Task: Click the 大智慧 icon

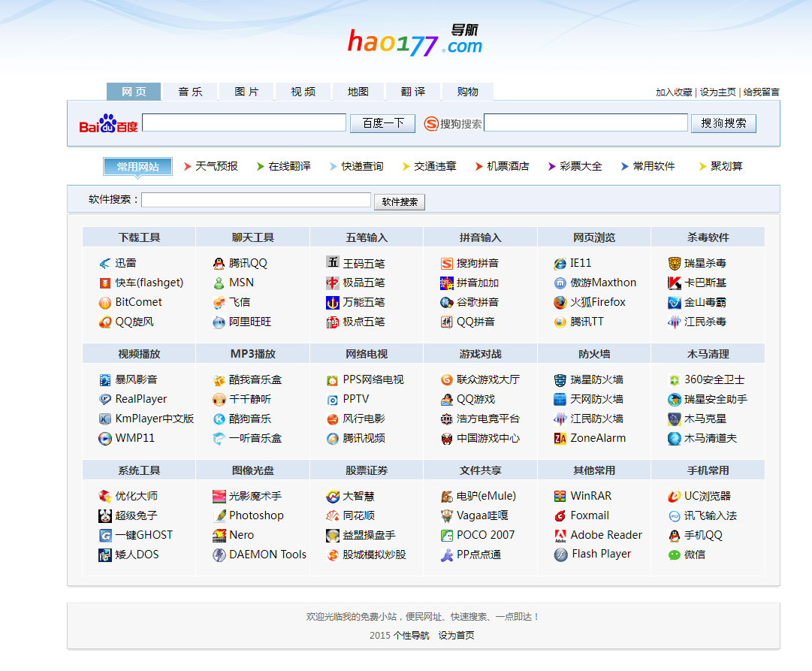Action: (x=333, y=497)
